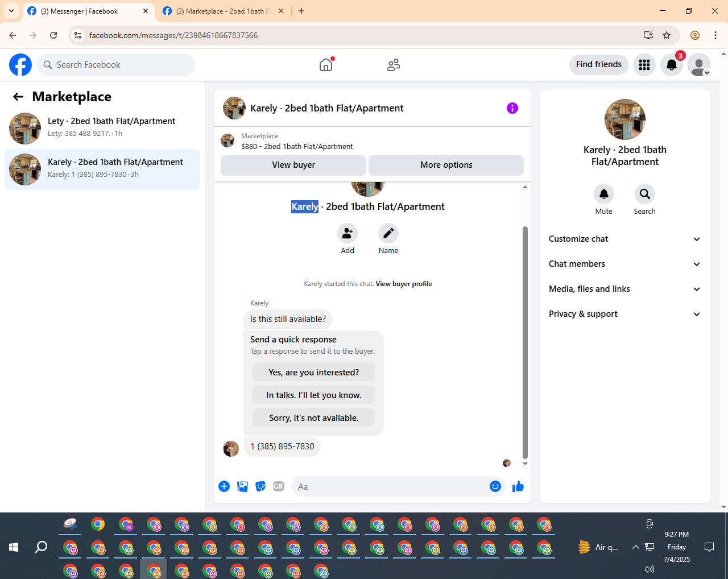The width and height of the screenshot is (728, 579).
Task: Click the browser address bar URL
Action: pyautogui.click(x=173, y=35)
